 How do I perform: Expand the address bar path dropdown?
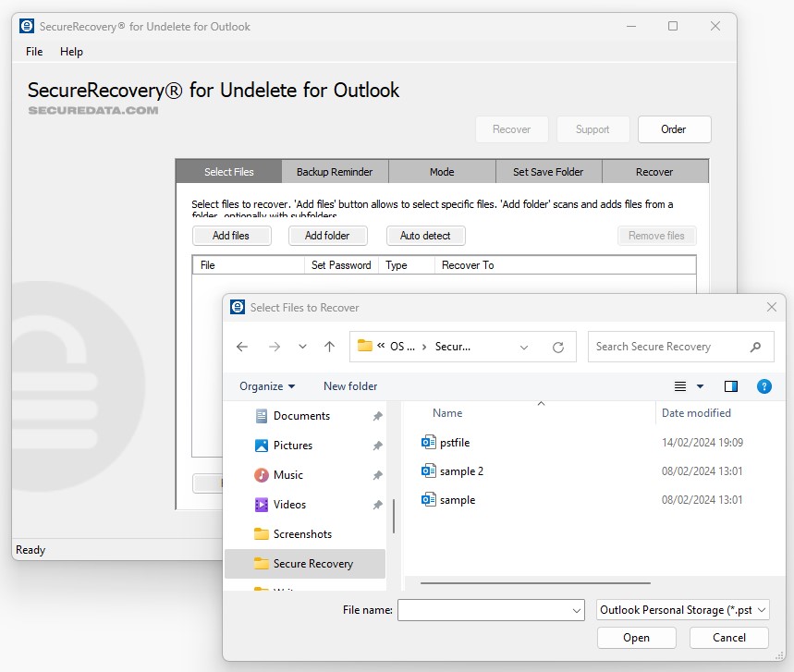[524, 348]
